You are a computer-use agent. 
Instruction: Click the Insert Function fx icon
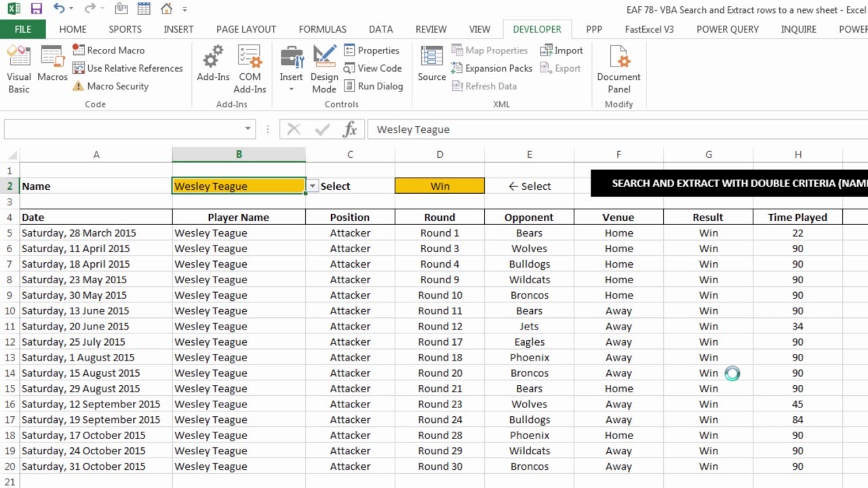[350, 129]
